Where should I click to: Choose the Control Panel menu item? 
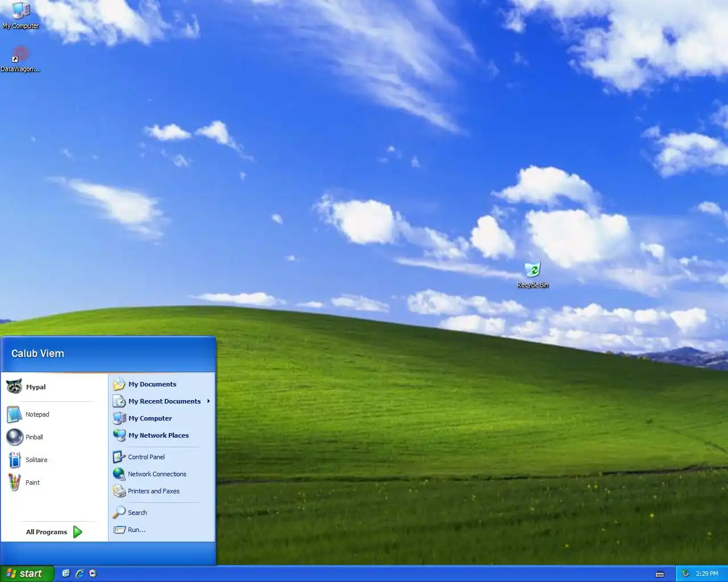click(162, 457)
